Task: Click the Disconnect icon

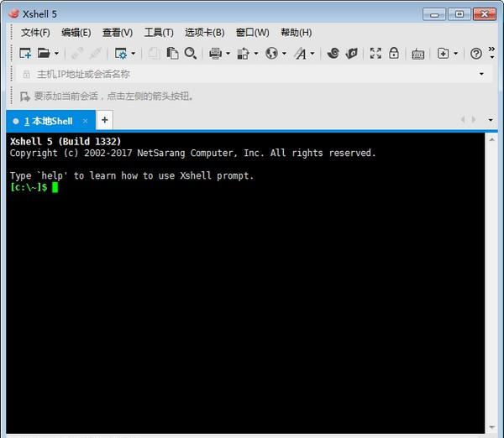Action: tap(95, 54)
